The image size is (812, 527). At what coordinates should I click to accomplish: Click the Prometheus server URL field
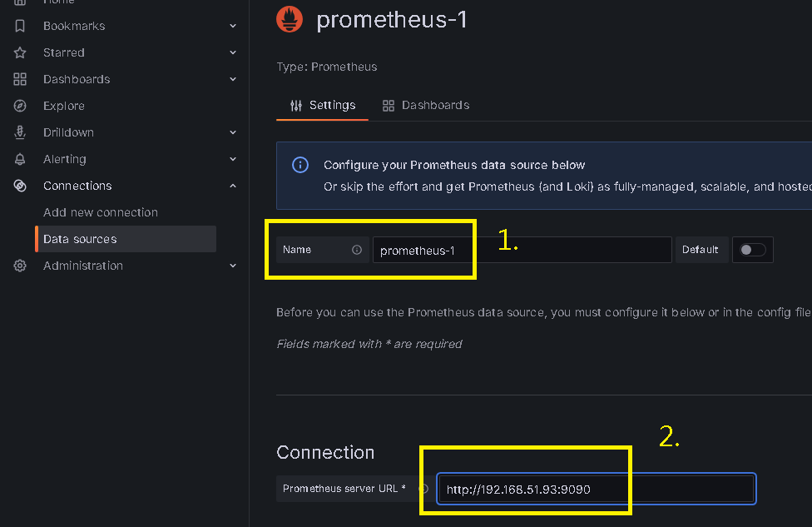coord(596,489)
